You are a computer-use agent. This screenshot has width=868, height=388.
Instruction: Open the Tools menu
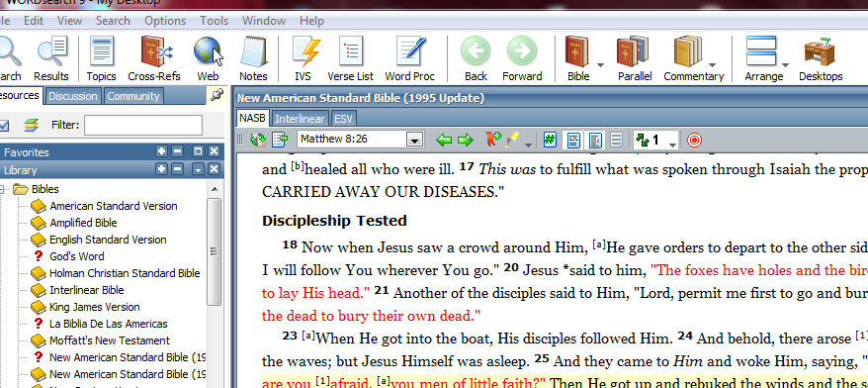click(x=214, y=21)
